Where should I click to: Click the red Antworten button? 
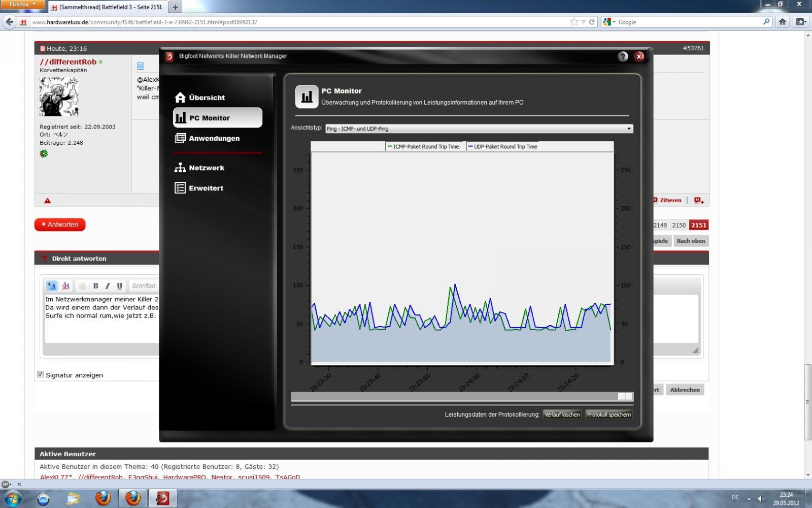(60, 225)
